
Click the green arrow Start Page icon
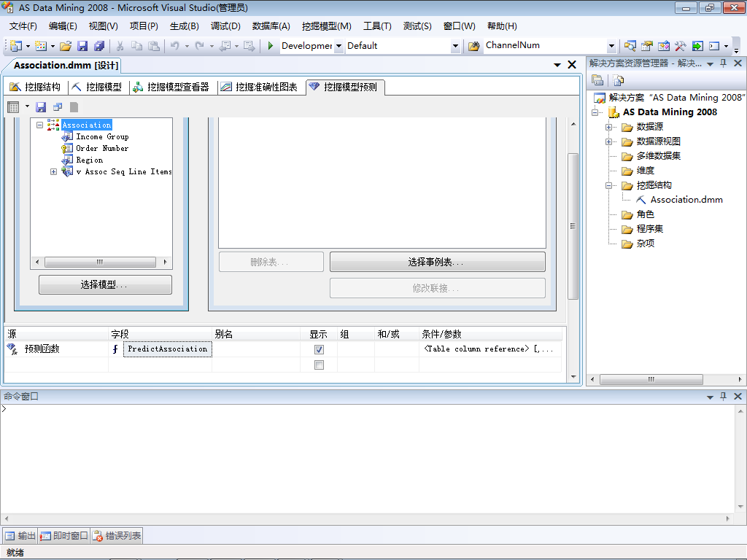click(697, 46)
